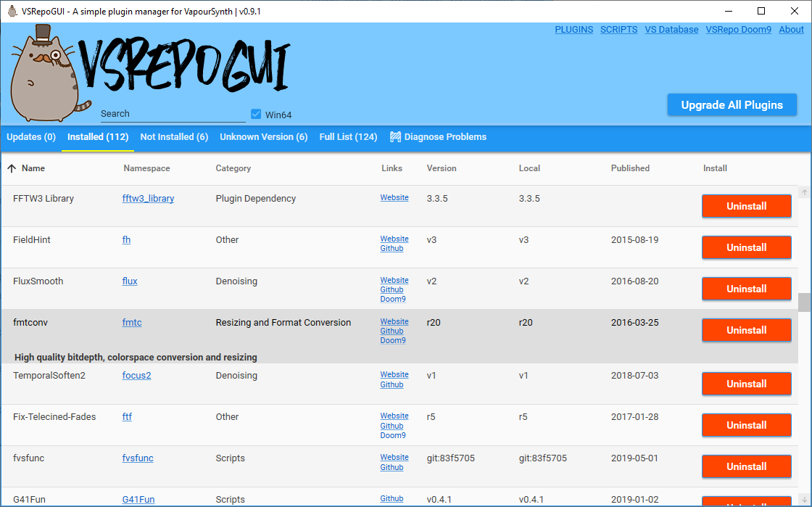
Task: Click the app icon in the title bar
Action: (12, 11)
